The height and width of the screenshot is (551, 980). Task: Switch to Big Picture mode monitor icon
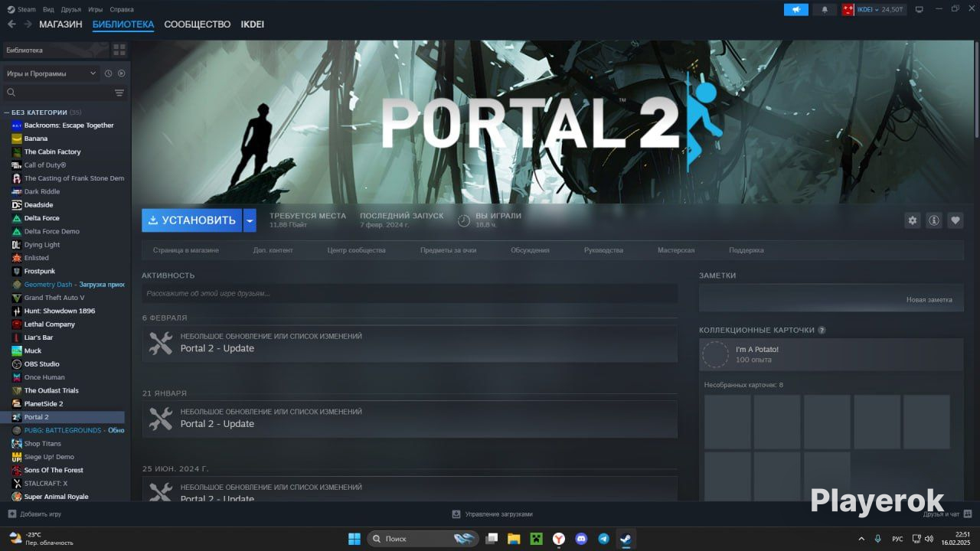920,9
